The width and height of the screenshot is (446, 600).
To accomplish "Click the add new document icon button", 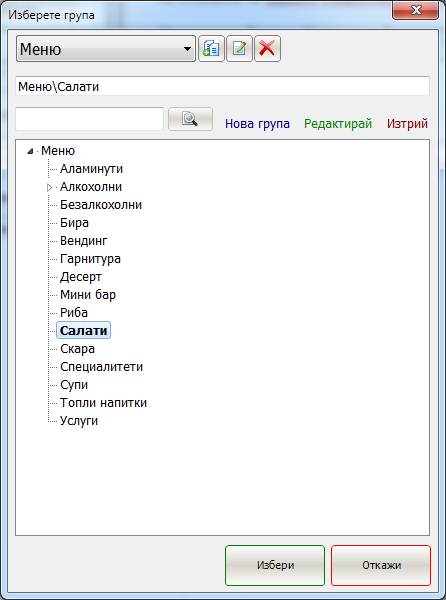I will (x=211, y=49).
